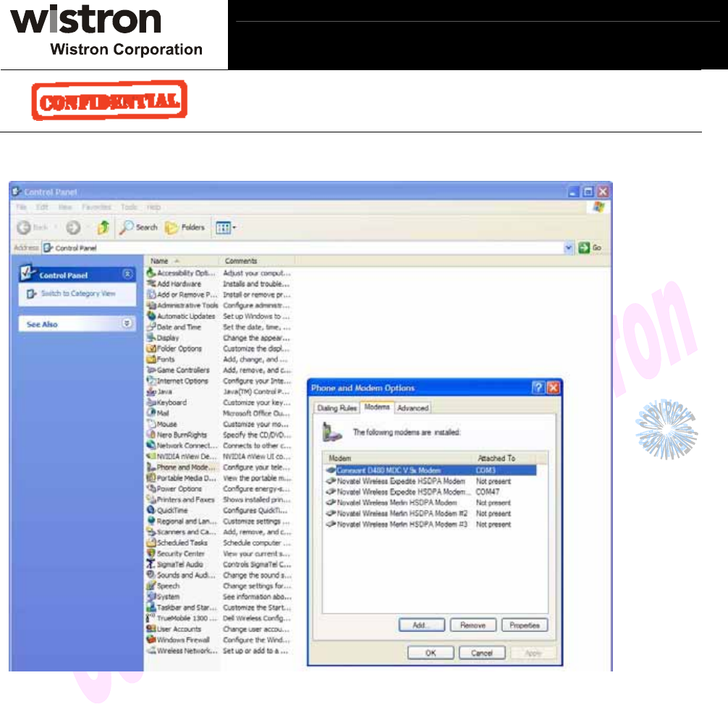Select the Security Center icon
Screen dimensions: 728x704
151,554
